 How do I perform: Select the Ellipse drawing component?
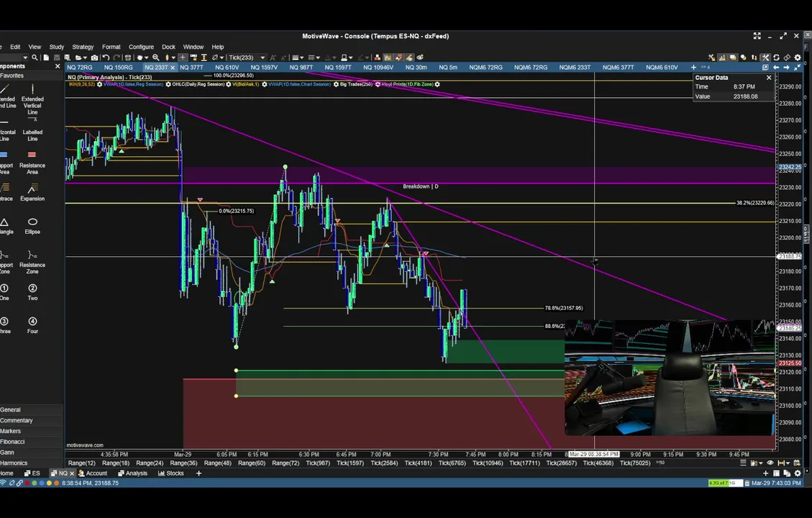[32, 226]
